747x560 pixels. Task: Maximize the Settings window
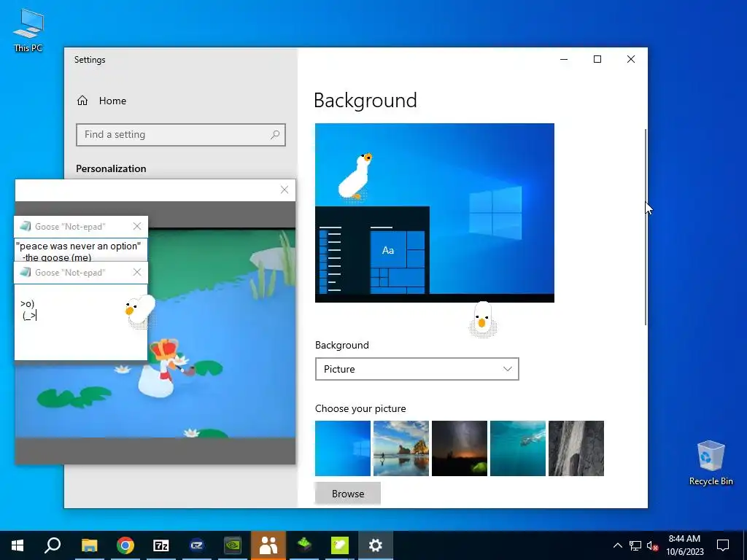(x=597, y=59)
